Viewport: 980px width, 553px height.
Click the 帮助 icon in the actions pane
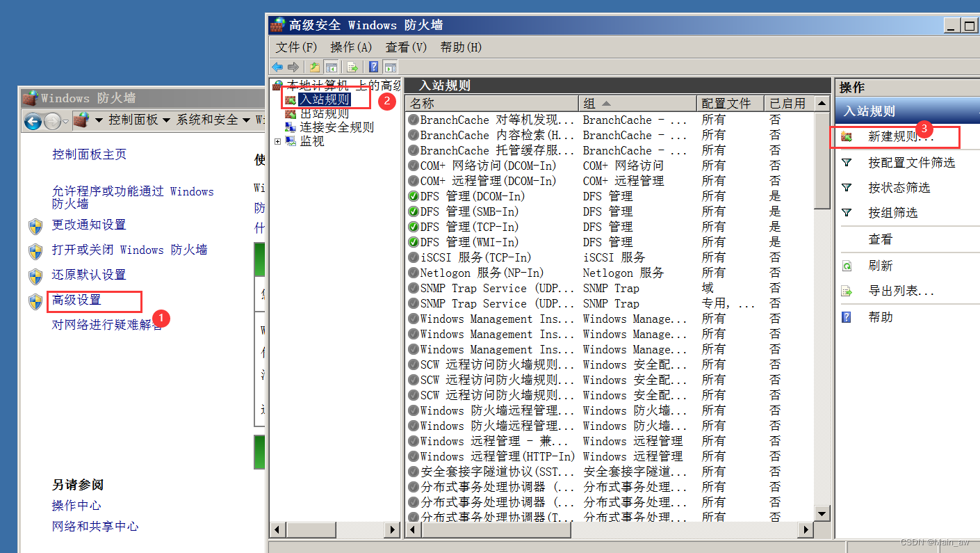coord(847,317)
